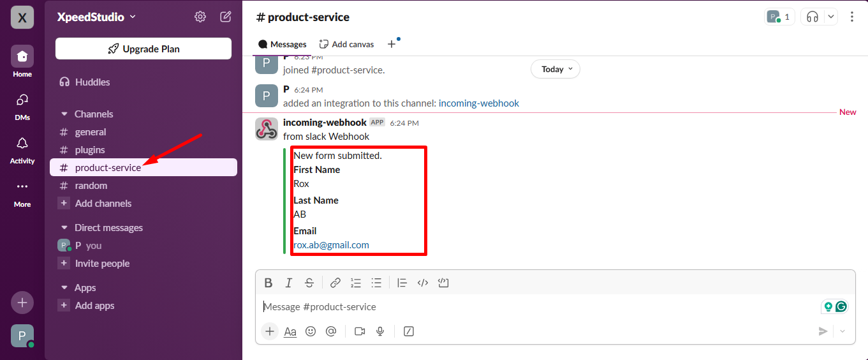Record a video clip
Screen dimensions: 868x360
point(360,331)
